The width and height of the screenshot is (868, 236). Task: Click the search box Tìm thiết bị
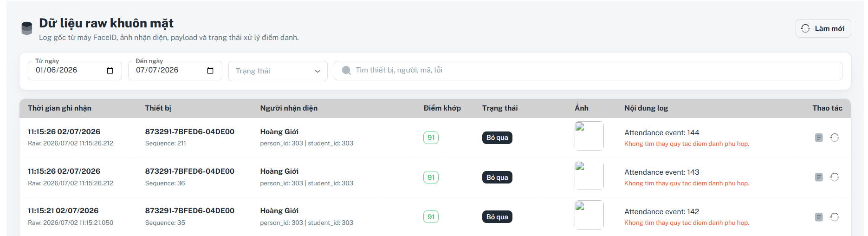point(588,71)
